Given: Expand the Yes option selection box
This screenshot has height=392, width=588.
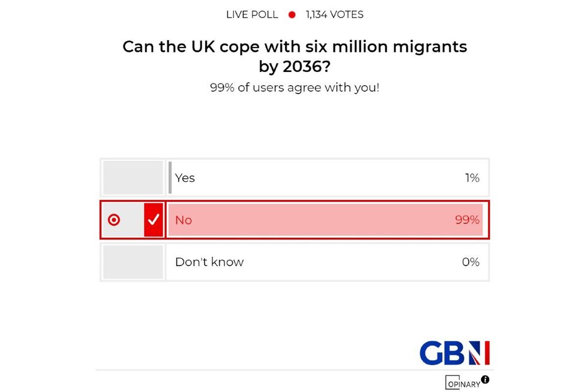Looking at the screenshot, I should [133, 177].
